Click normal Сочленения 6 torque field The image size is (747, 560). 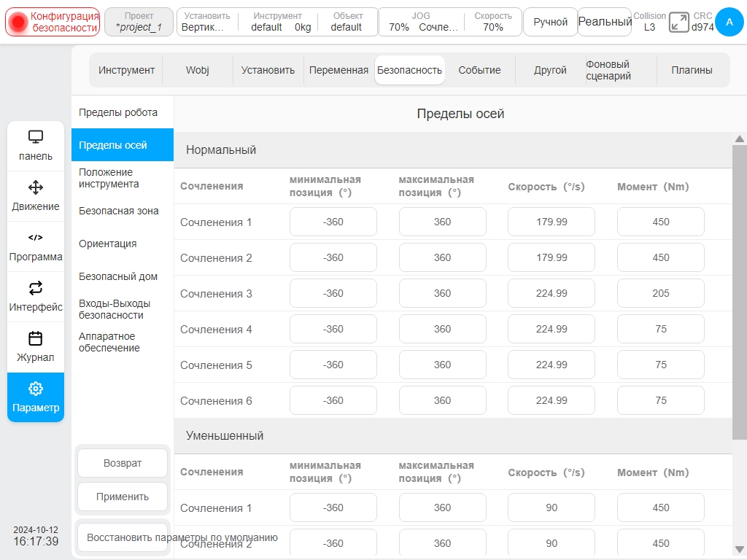tap(661, 400)
